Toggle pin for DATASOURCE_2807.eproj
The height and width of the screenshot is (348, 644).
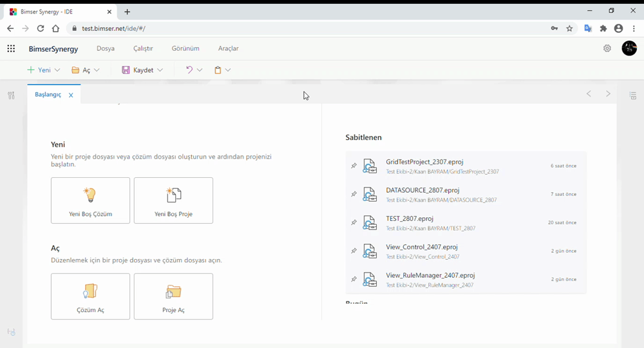point(354,195)
